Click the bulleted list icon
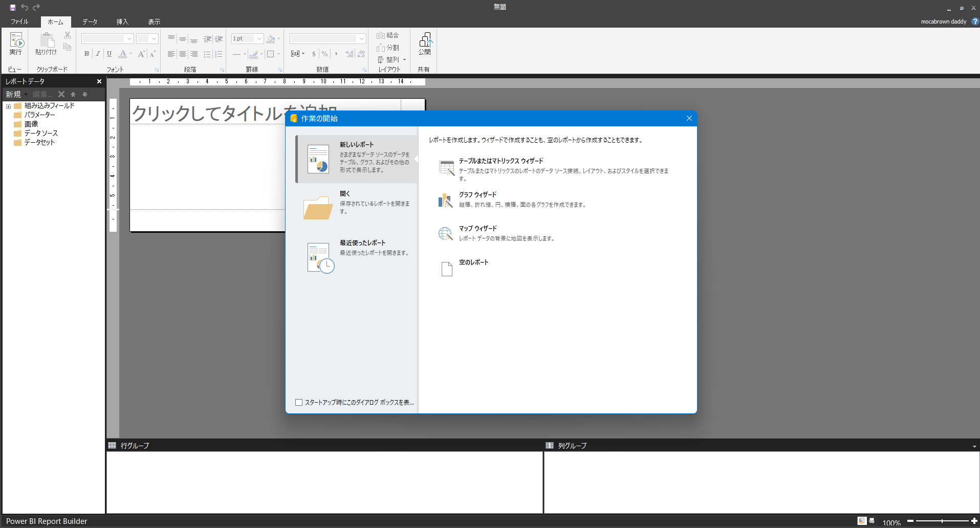Screen dimensions: 980x528 [207, 54]
